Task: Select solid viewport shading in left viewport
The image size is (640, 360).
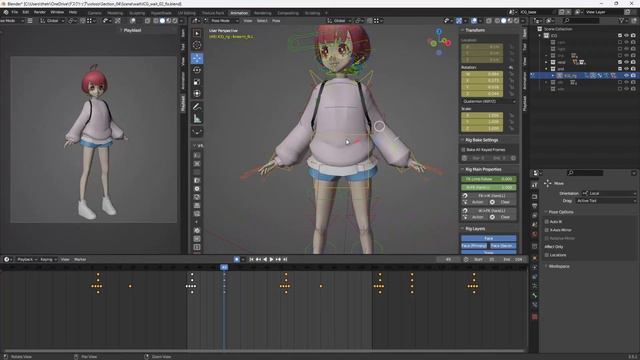Action: point(162,20)
